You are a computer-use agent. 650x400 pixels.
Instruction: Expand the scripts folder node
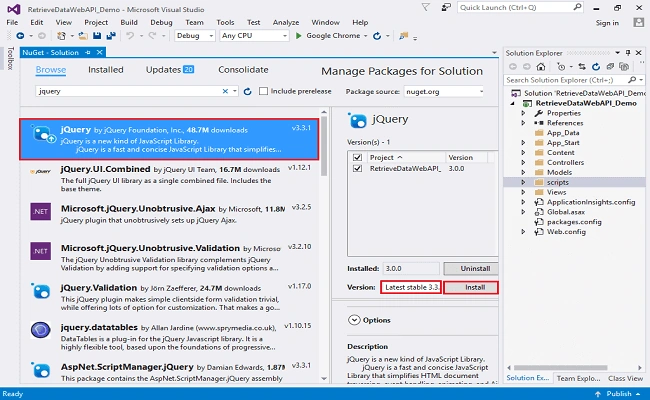pyautogui.click(x=523, y=182)
